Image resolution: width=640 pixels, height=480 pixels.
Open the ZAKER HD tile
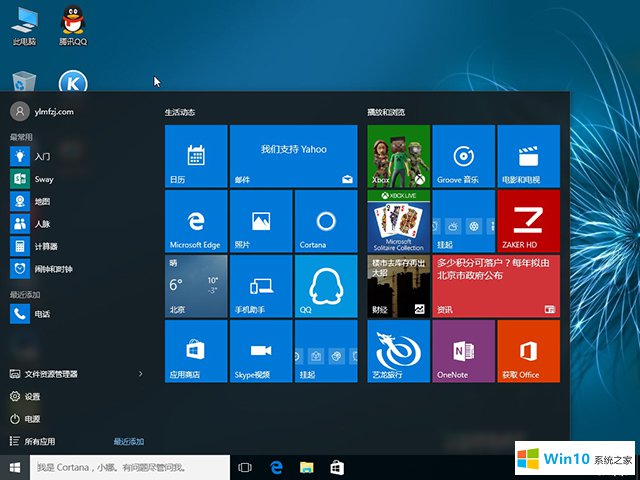(x=527, y=221)
